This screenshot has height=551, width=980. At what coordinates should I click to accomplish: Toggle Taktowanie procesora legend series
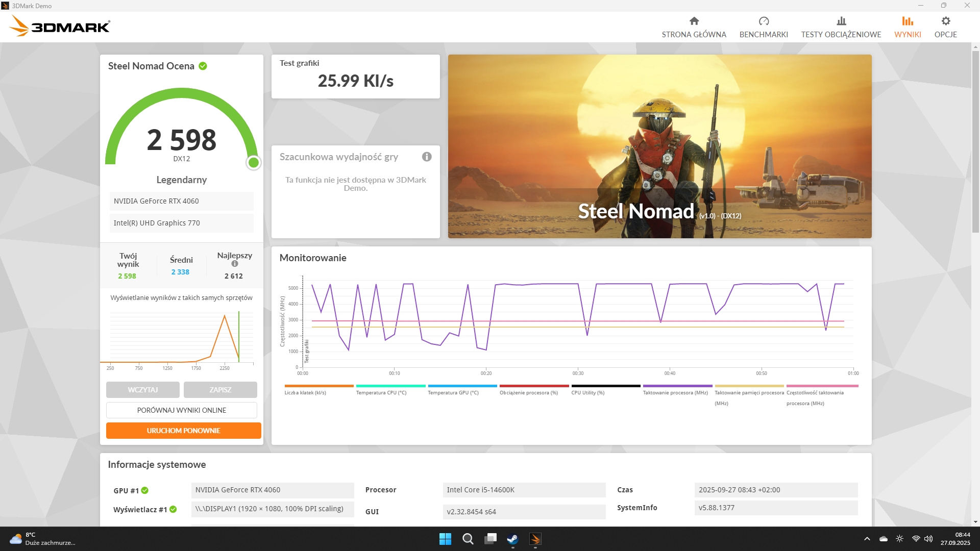tap(675, 392)
